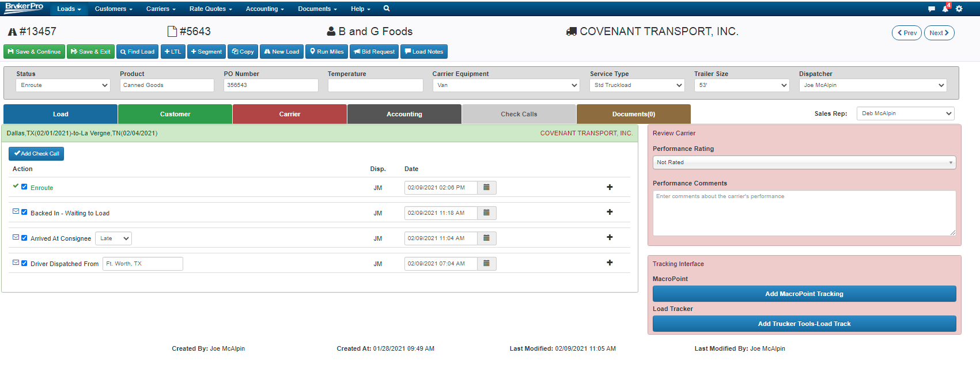Click Save & Continue button

pyautogui.click(x=34, y=52)
